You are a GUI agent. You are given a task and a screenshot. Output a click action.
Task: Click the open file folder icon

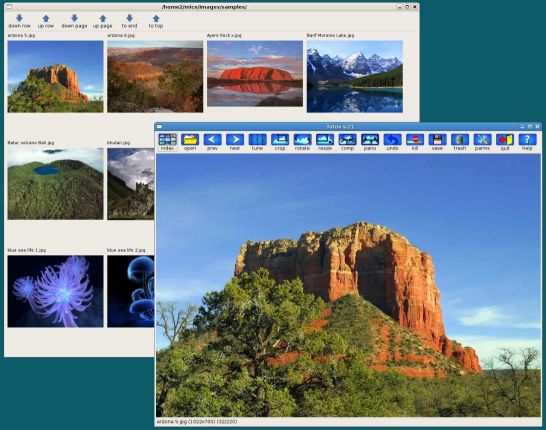click(190, 142)
